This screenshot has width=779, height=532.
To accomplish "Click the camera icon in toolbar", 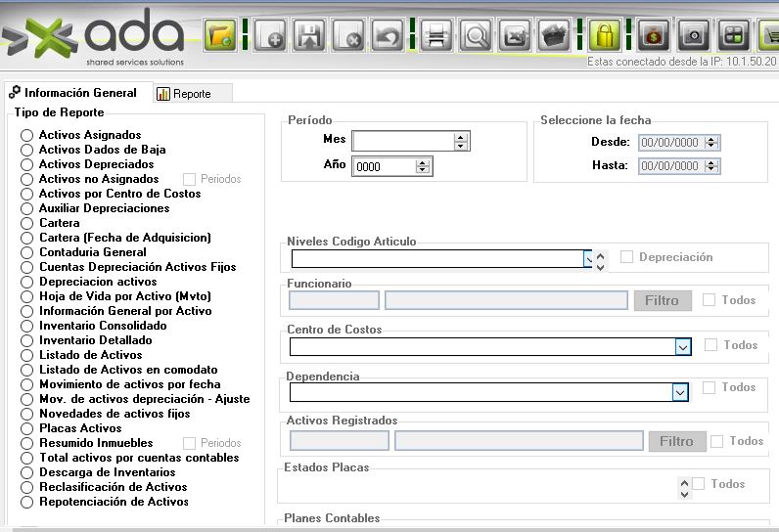I will click(693, 37).
